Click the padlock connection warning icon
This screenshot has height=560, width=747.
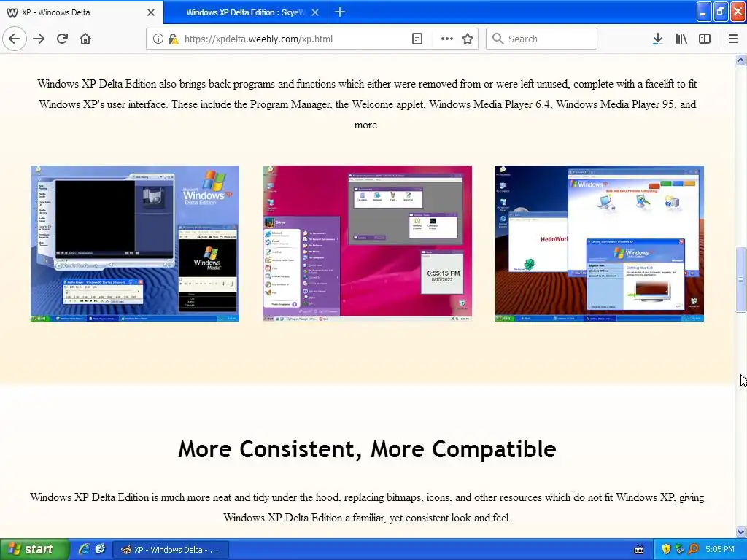click(173, 39)
